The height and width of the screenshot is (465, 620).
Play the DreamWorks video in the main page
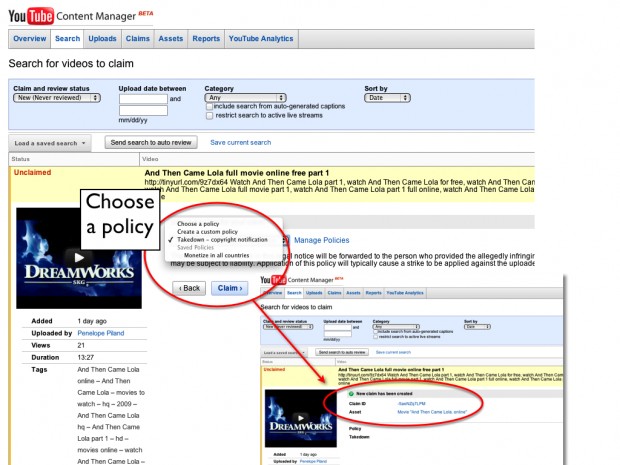(x=79, y=257)
